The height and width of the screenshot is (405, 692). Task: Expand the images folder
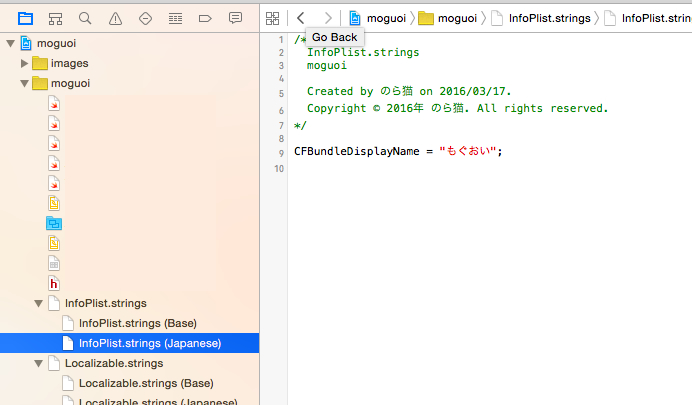coord(25,63)
